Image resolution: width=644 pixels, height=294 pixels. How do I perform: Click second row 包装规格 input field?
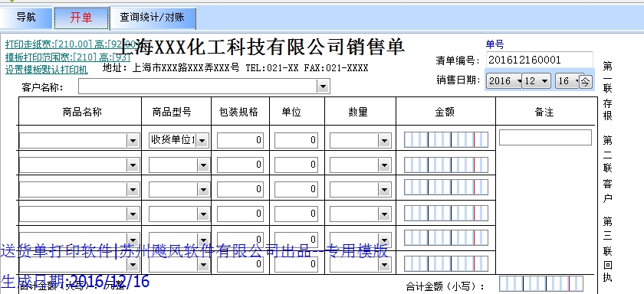point(240,165)
